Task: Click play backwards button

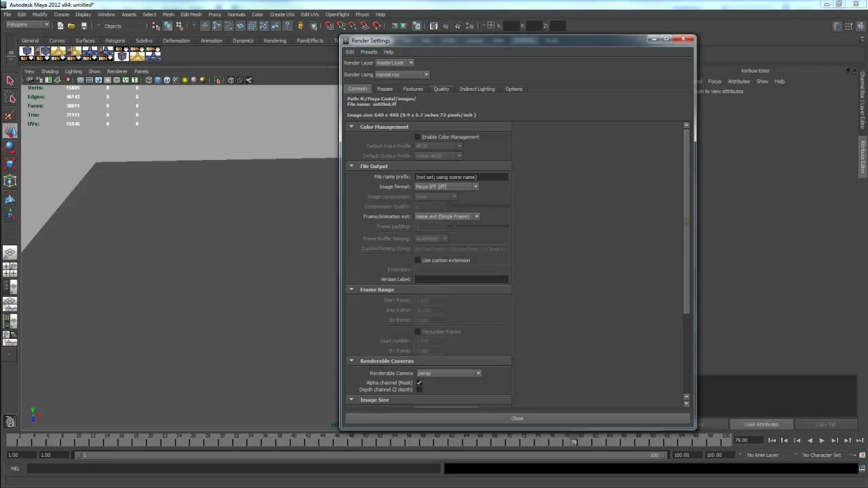Action: tap(810, 441)
